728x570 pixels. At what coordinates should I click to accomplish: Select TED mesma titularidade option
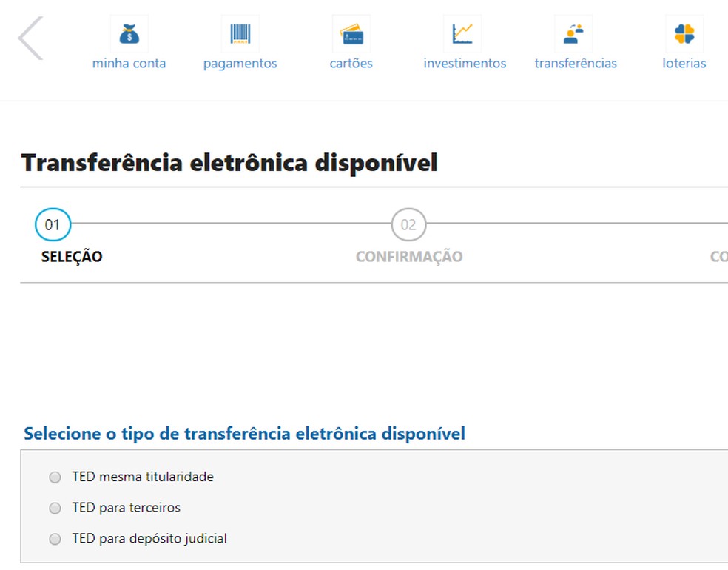(55, 477)
